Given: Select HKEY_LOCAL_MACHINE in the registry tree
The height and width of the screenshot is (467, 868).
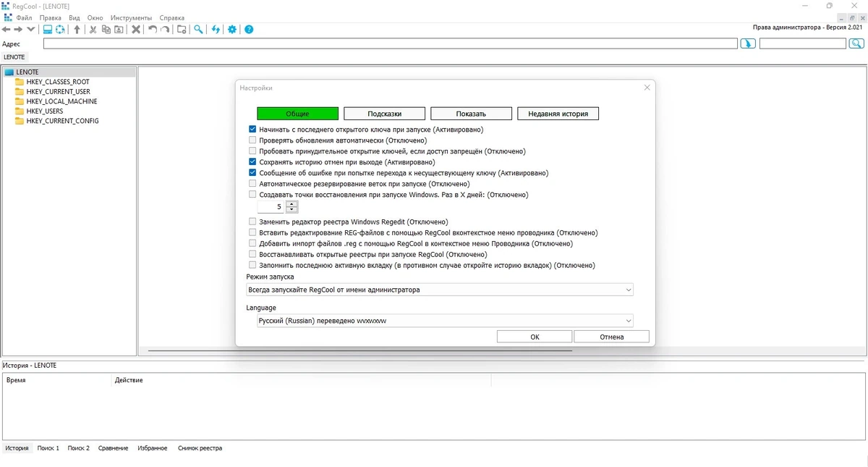Looking at the screenshot, I should click(x=61, y=101).
